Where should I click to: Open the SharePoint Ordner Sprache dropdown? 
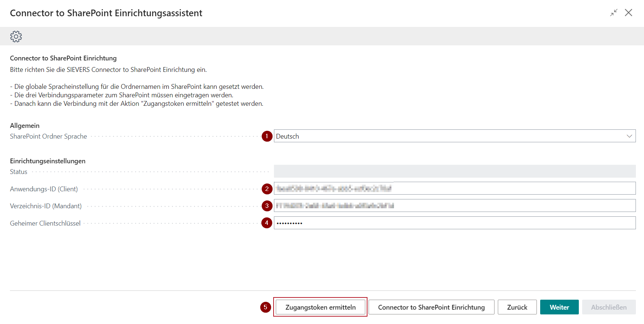pyautogui.click(x=454, y=136)
